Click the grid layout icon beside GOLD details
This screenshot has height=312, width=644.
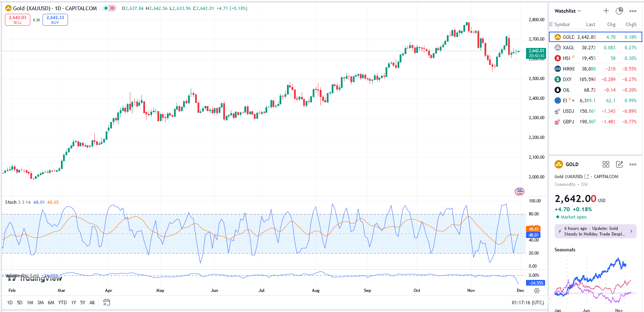(x=606, y=164)
